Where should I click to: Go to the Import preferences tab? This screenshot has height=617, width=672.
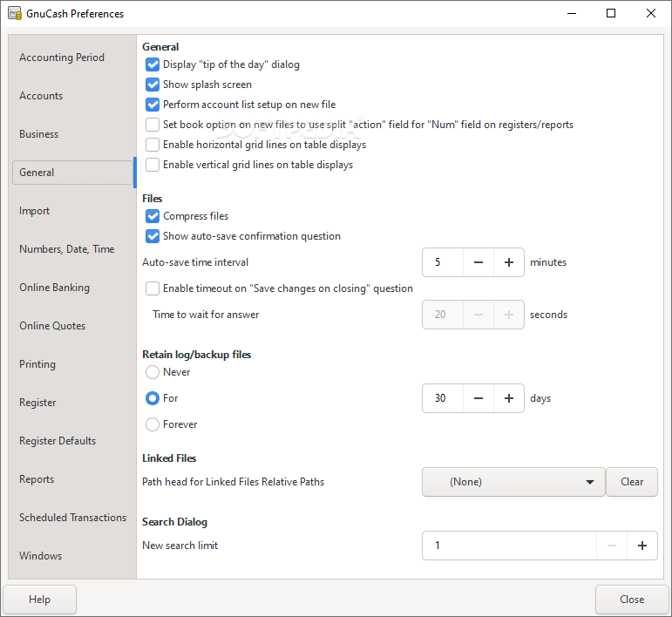(x=72, y=211)
